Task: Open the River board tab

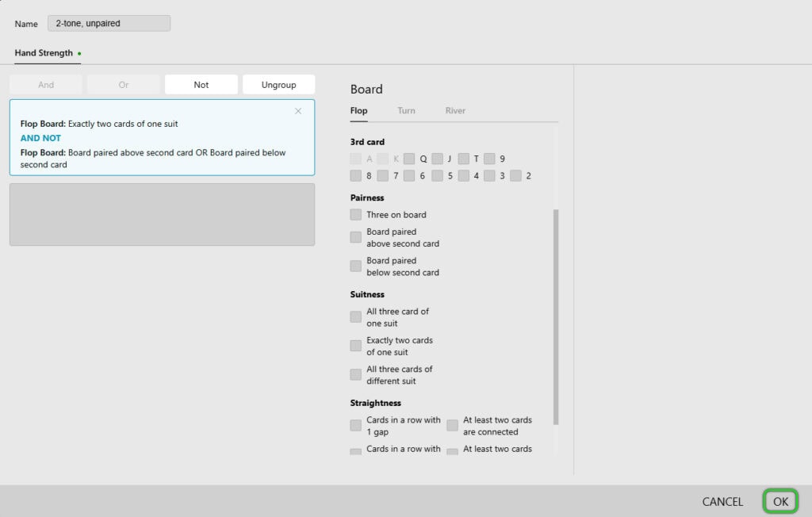Action: click(x=455, y=111)
